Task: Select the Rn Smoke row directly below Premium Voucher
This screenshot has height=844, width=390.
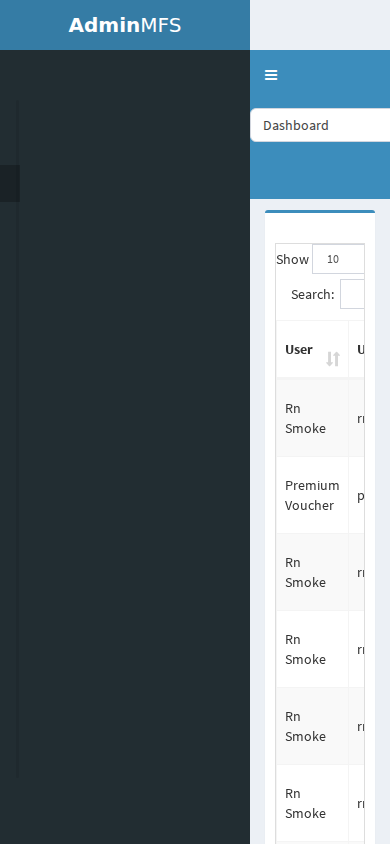Action: [x=321, y=572]
